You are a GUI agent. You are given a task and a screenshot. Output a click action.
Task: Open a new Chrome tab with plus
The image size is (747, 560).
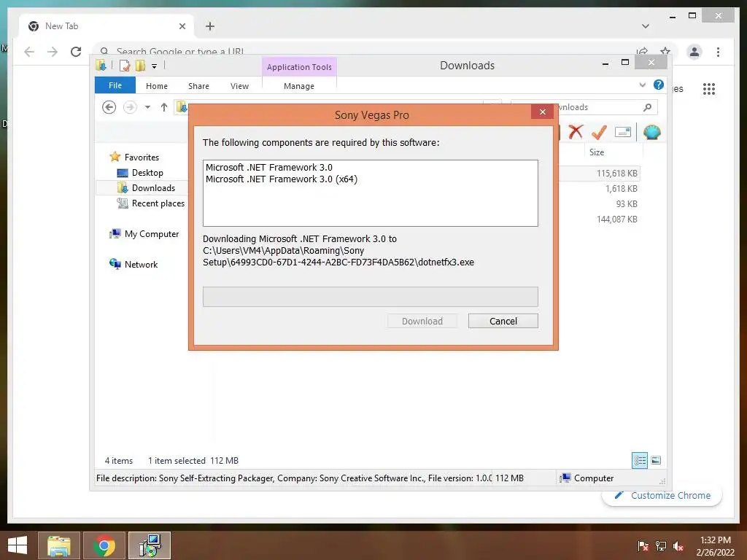pos(210,26)
